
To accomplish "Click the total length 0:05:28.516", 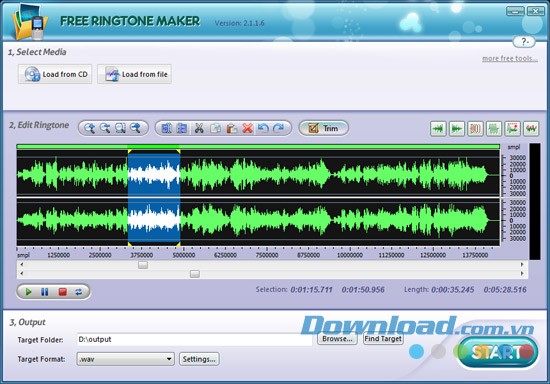I will [x=505, y=290].
